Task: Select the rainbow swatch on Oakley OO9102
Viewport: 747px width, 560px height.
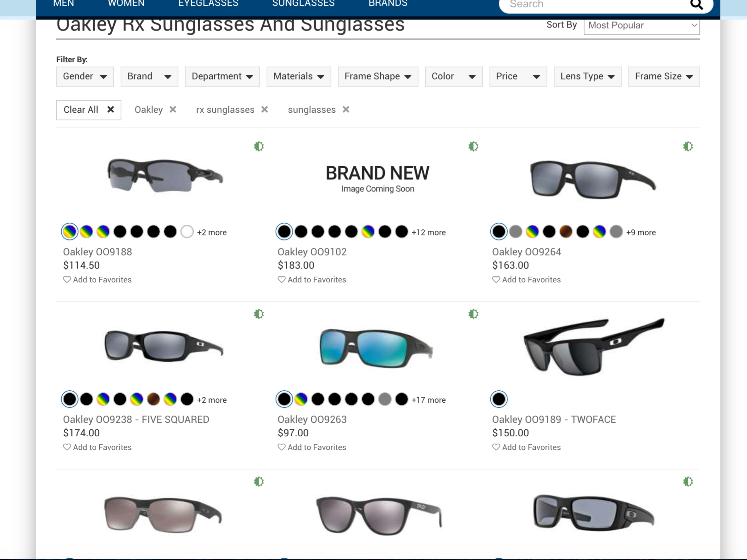Action: [x=368, y=232]
